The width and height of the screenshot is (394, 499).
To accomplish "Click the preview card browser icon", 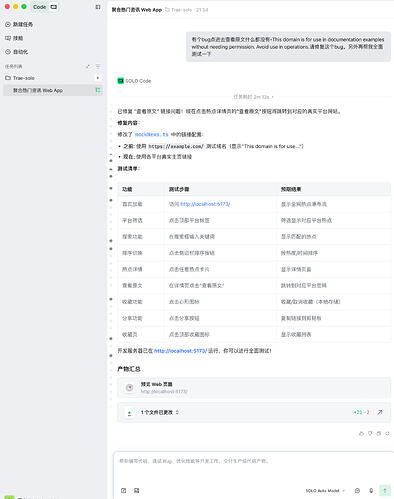I will [129, 388].
